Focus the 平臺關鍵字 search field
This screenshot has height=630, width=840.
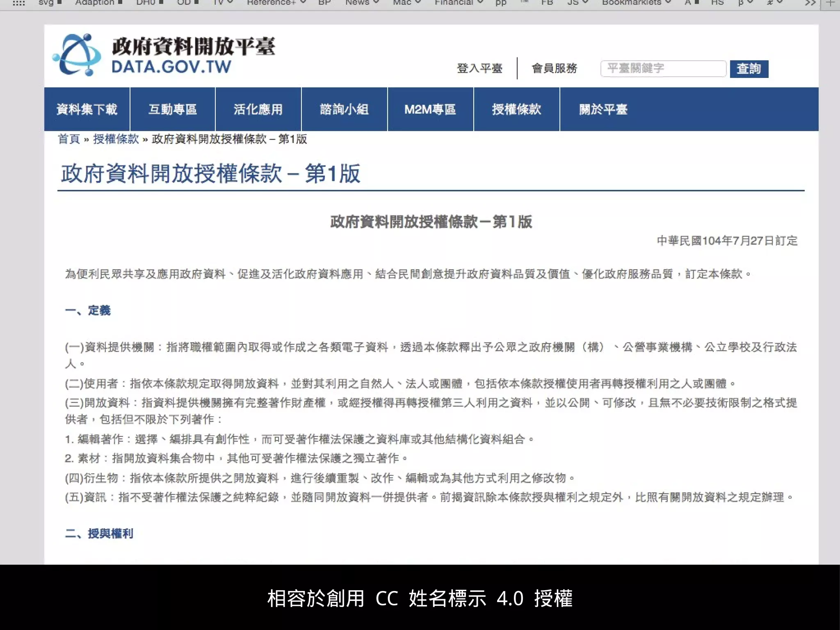point(663,68)
